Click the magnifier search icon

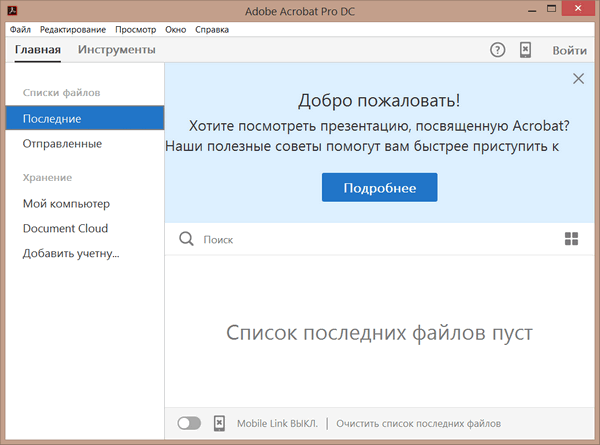pyautogui.click(x=186, y=239)
